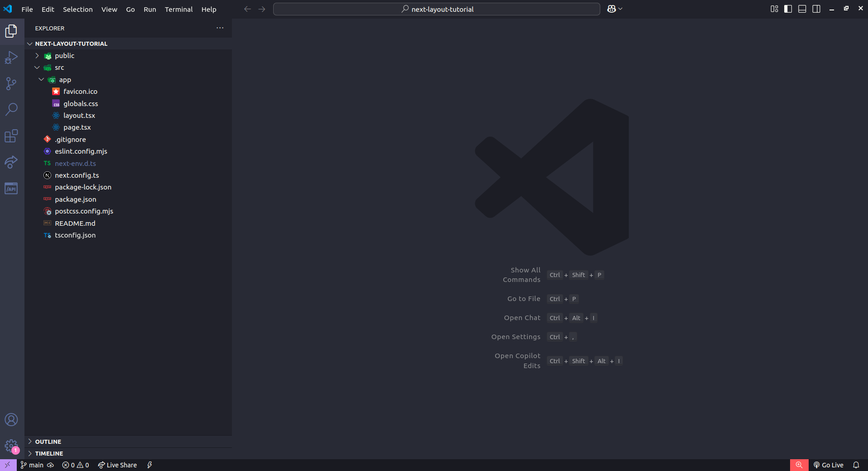
Task: Open postcss.config.mjs file
Action: [129, 211]
